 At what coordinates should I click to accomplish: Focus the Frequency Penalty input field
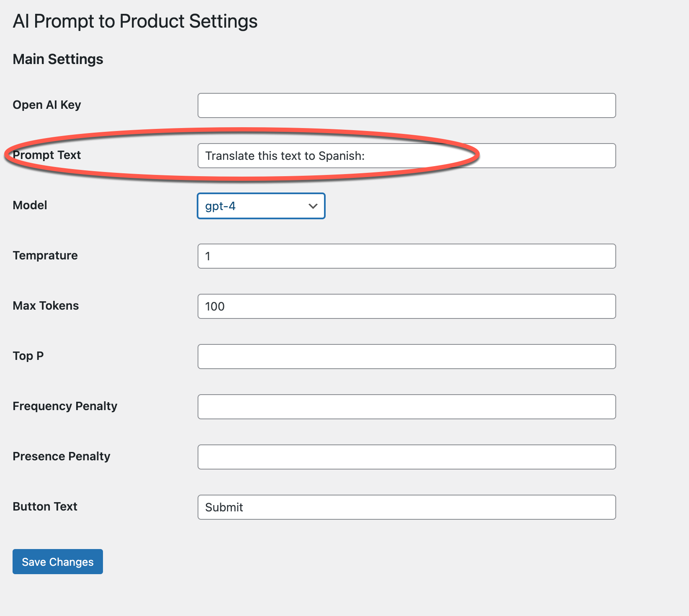coord(406,407)
